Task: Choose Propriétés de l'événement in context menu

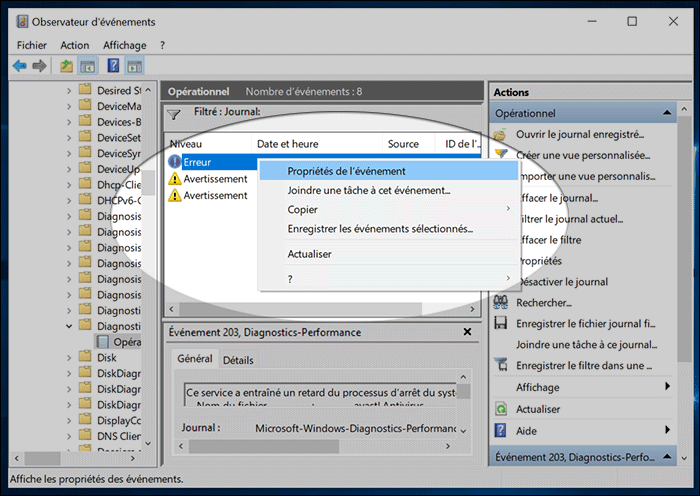Action: pyautogui.click(x=346, y=171)
